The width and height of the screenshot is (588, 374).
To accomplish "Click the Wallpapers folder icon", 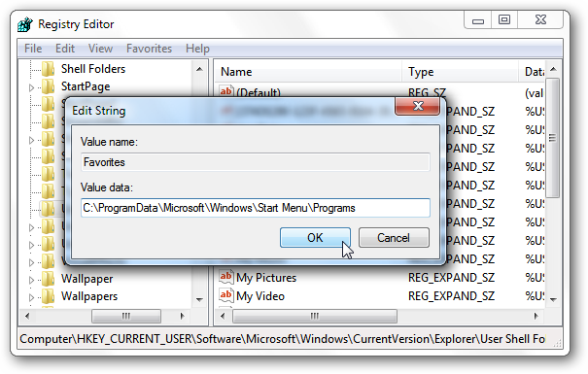I will coord(48,296).
